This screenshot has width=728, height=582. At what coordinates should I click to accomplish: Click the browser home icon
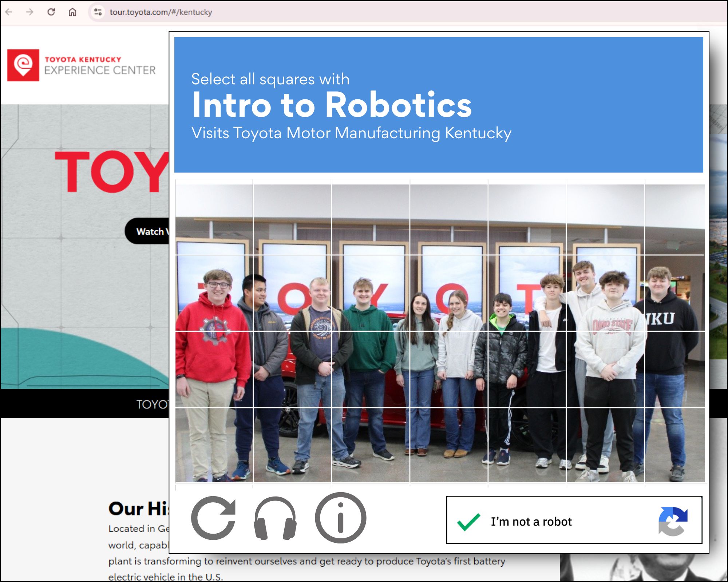pos(72,12)
